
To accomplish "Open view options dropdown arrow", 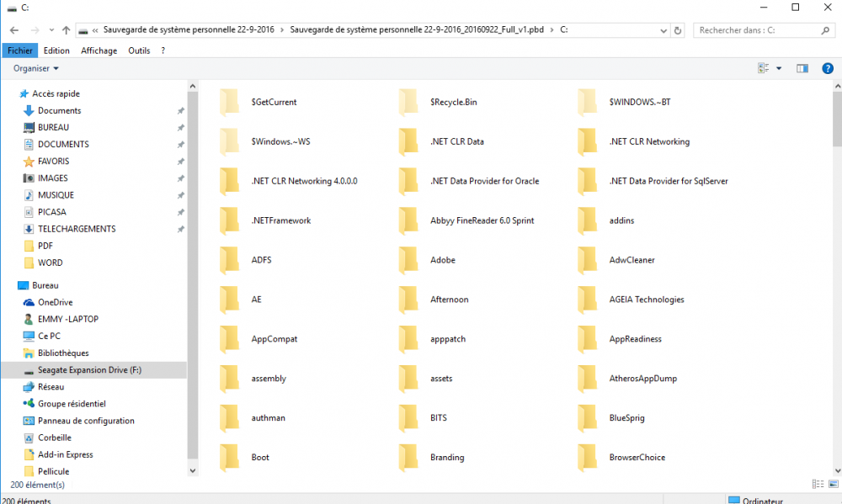I will [779, 68].
